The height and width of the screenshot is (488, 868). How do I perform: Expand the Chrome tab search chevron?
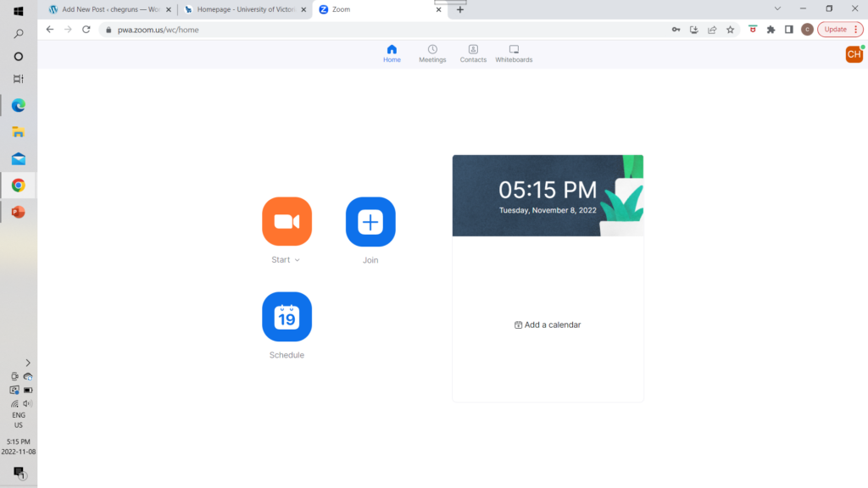[778, 8]
